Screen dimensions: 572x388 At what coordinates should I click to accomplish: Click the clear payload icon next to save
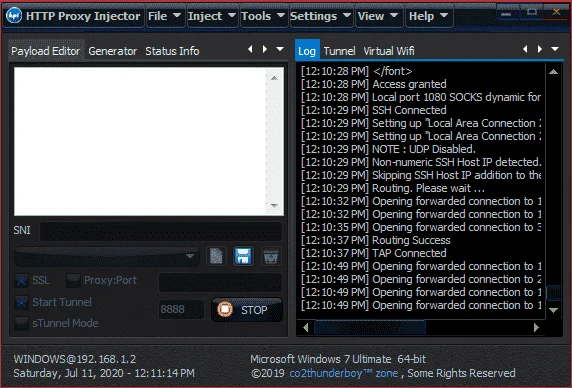[x=271, y=256]
